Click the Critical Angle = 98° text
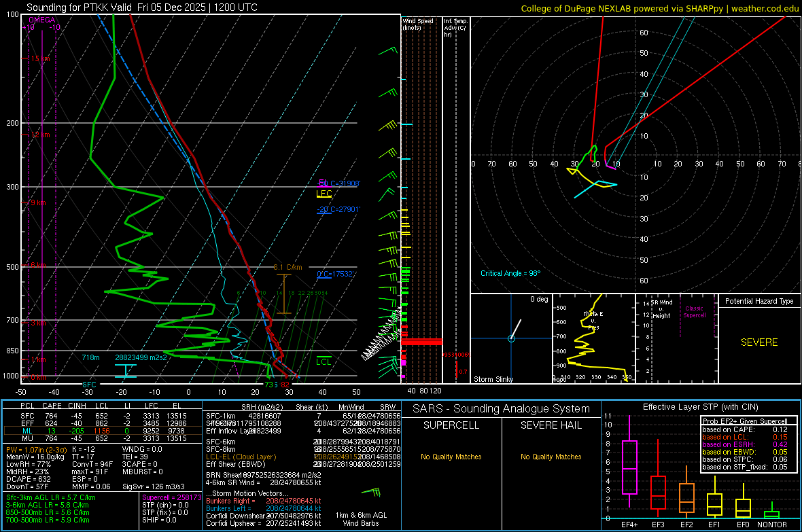The height and width of the screenshot is (532, 802). coord(510,274)
